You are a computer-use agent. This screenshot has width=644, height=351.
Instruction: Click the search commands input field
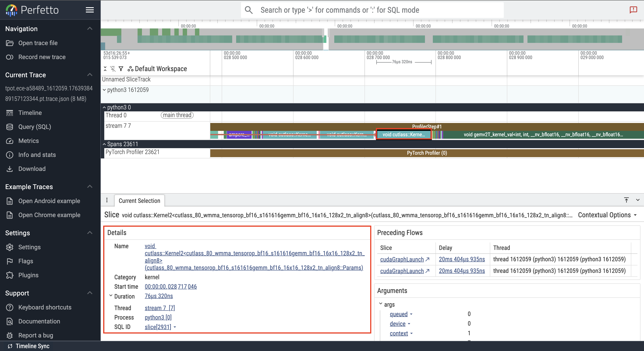click(x=375, y=10)
